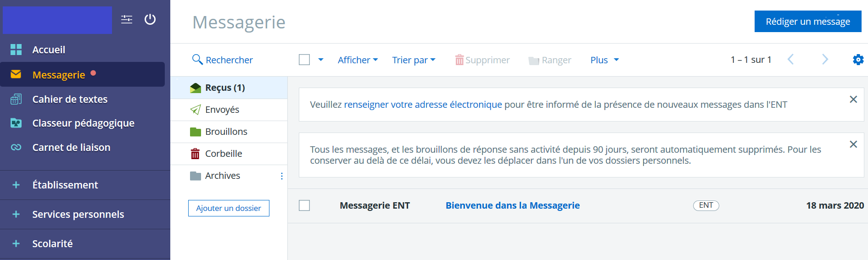This screenshot has width=868, height=260.
Task: Open Bienvenue dans la Messagerie message
Action: coord(513,205)
